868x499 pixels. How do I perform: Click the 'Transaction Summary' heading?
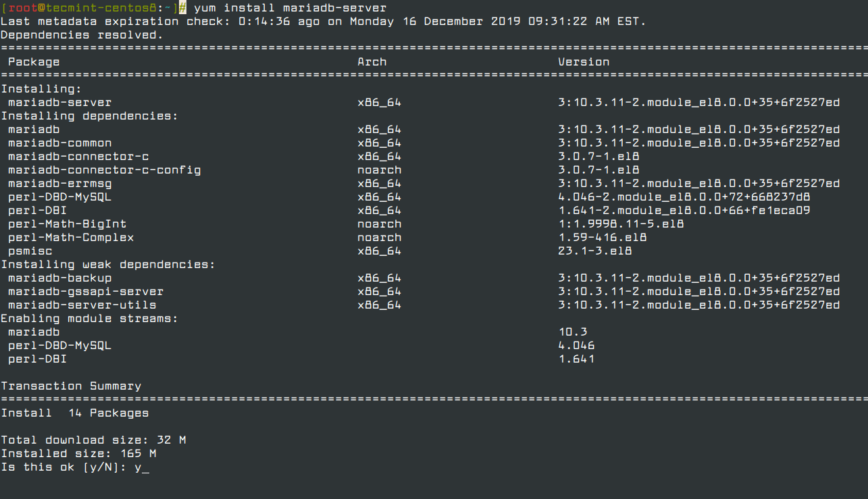click(x=71, y=386)
